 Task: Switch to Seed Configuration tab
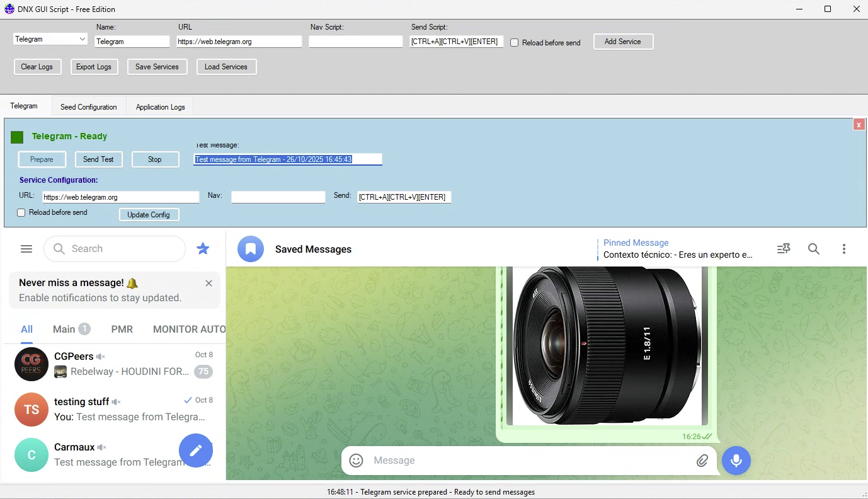click(x=89, y=107)
